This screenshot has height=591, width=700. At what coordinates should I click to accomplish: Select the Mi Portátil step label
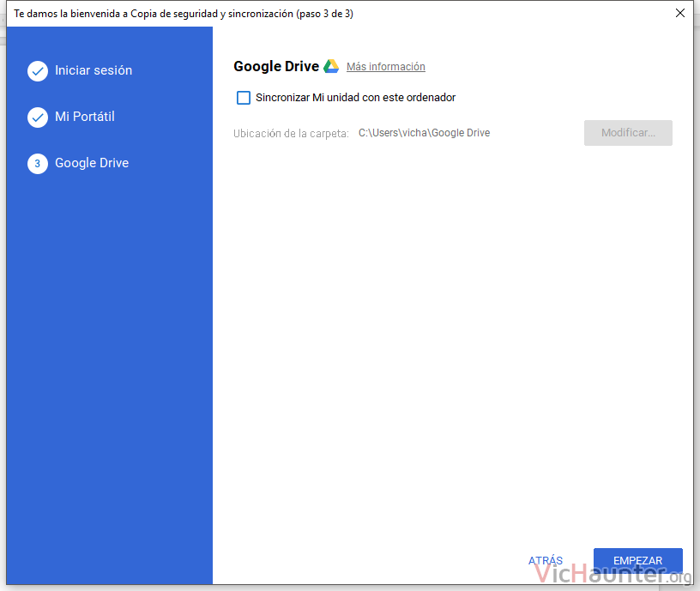(85, 117)
